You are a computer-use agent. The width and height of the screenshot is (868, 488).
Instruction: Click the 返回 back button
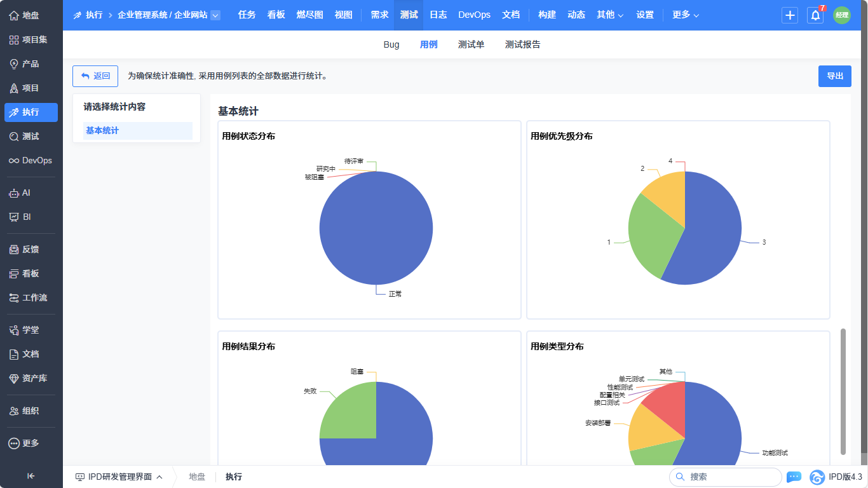point(95,76)
